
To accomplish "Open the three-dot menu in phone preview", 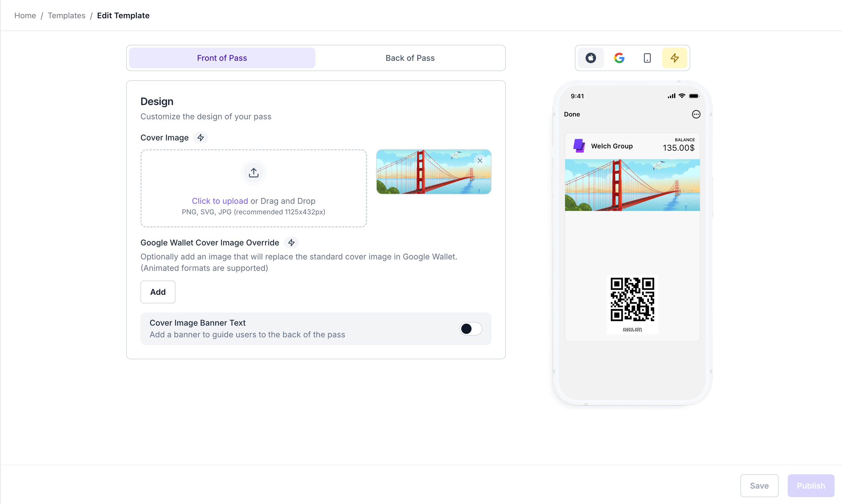I will click(x=696, y=114).
